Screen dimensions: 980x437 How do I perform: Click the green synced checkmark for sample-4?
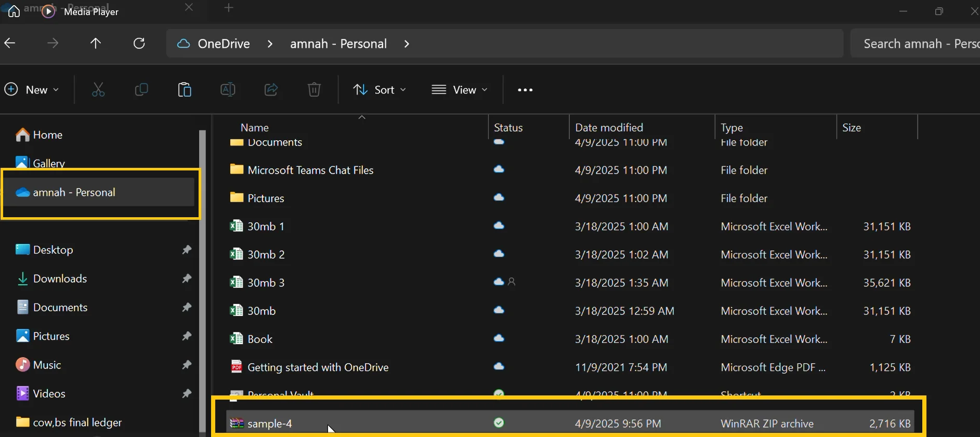click(499, 423)
